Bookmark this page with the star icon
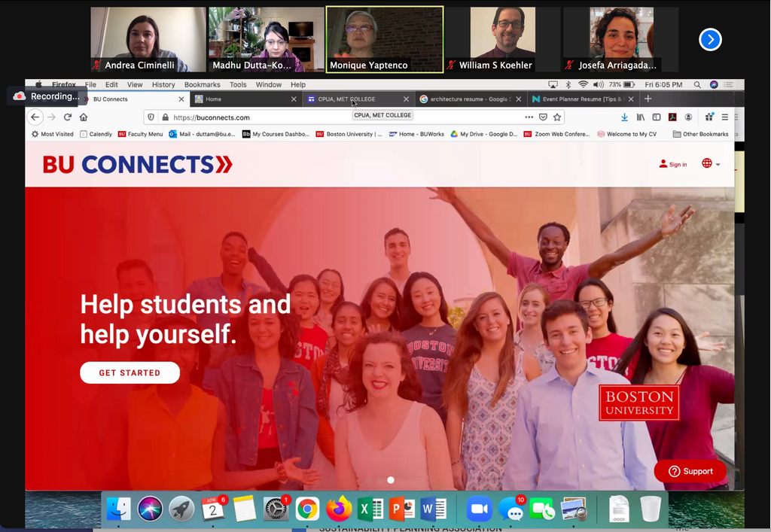771x532 pixels. coord(557,117)
